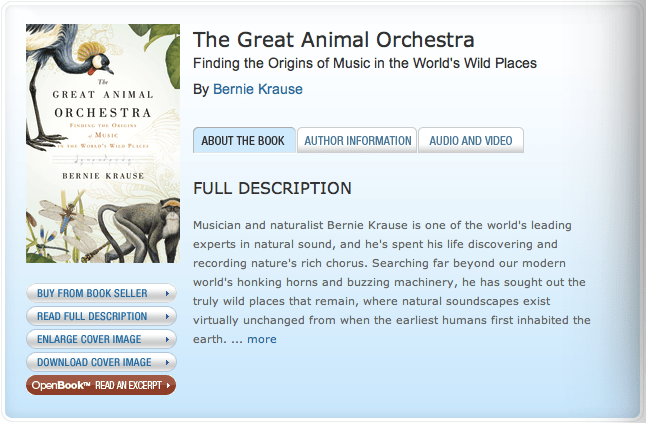
Task: Click the Full Description heading
Action: click(272, 188)
